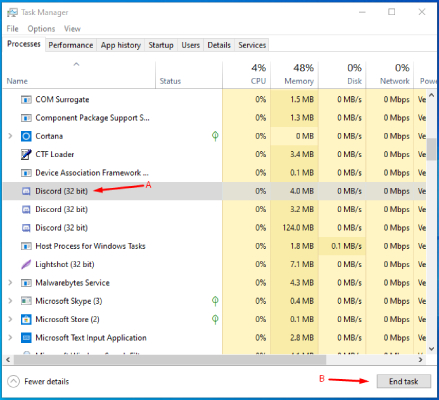Click the CTF Loader pen icon
The width and height of the screenshot is (439, 400).
(26, 154)
